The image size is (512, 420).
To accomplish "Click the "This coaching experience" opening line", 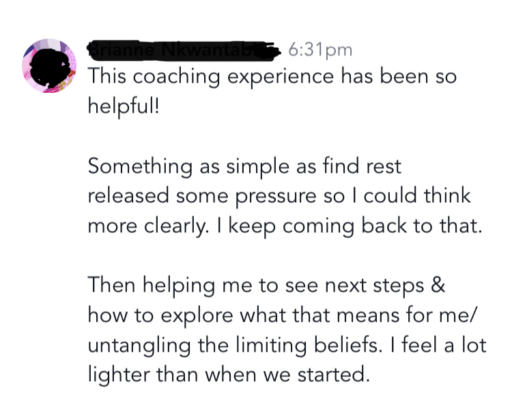I will click(x=272, y=78).
